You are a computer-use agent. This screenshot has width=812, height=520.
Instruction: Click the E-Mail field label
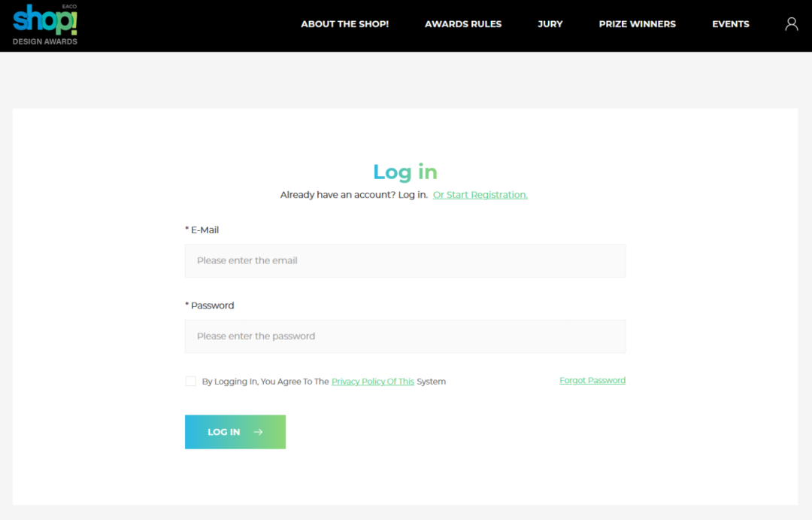(x=204, y=230)
